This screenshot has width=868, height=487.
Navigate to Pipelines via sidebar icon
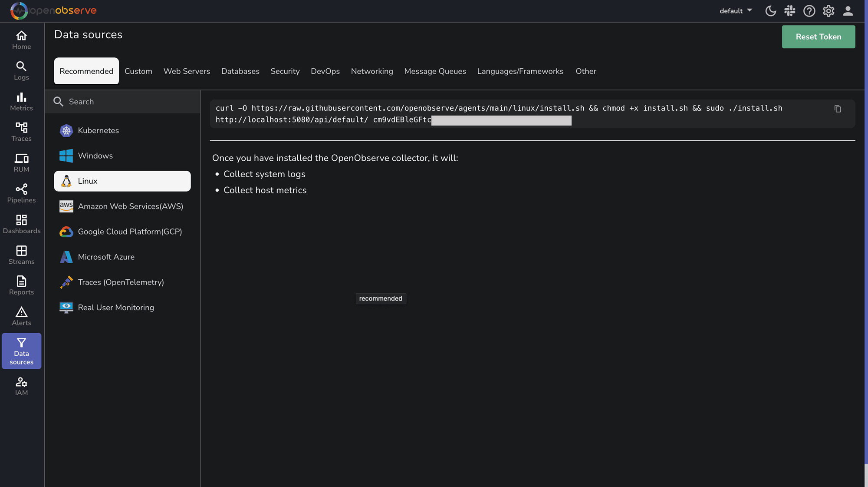coord(21,193)
